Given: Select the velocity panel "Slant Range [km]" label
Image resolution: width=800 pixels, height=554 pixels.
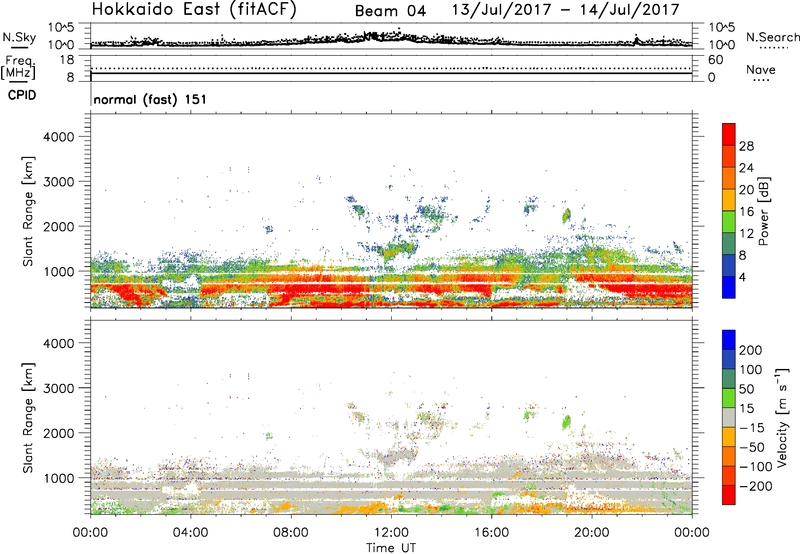Looking at the screenshot, I should (x=28, y=418).
